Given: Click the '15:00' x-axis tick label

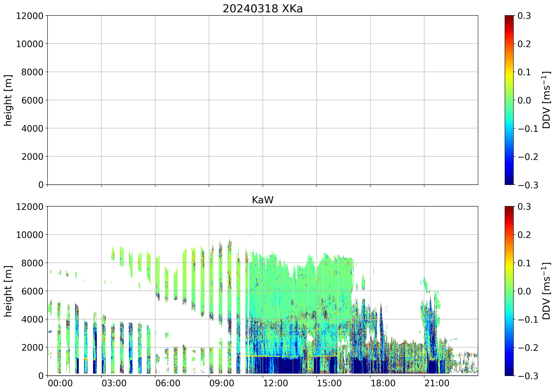Looking at the screenshot, I should click(329, 383).
